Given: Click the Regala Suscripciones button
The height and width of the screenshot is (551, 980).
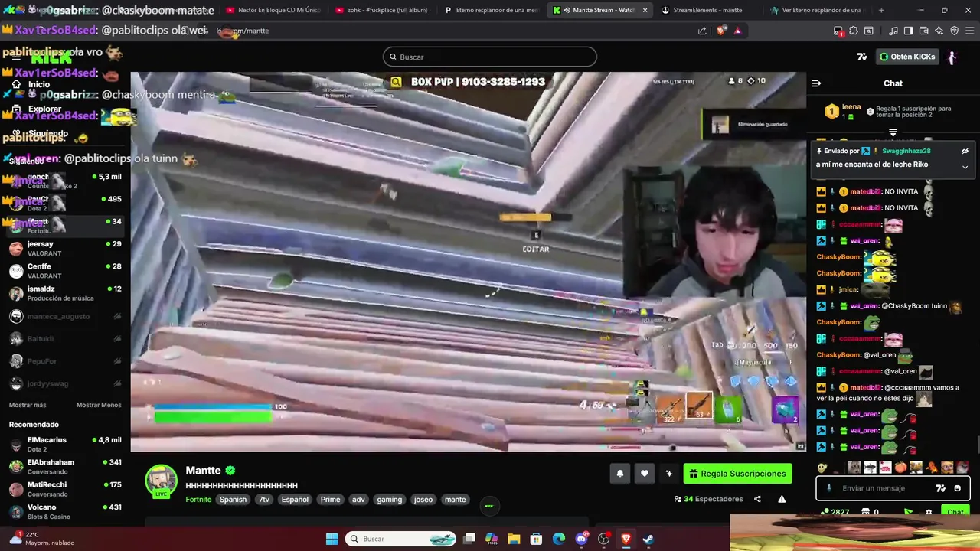Looking at the screenshot, I should [737, 474].
